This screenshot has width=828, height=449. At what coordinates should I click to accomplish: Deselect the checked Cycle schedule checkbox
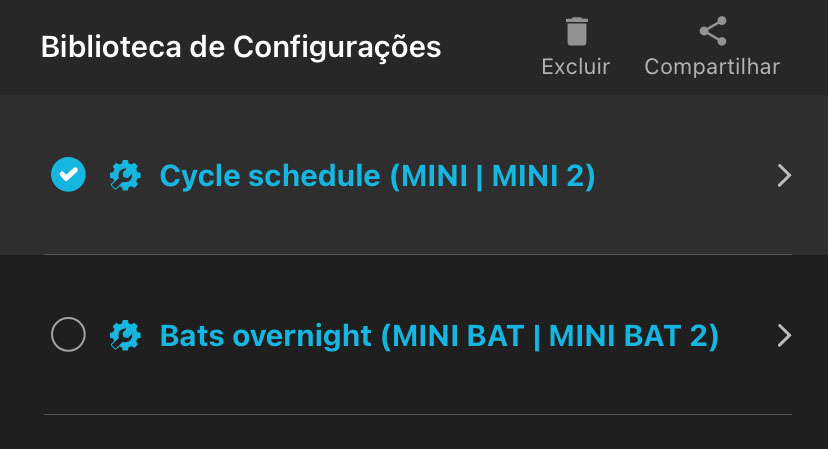(x=68, y=175)
